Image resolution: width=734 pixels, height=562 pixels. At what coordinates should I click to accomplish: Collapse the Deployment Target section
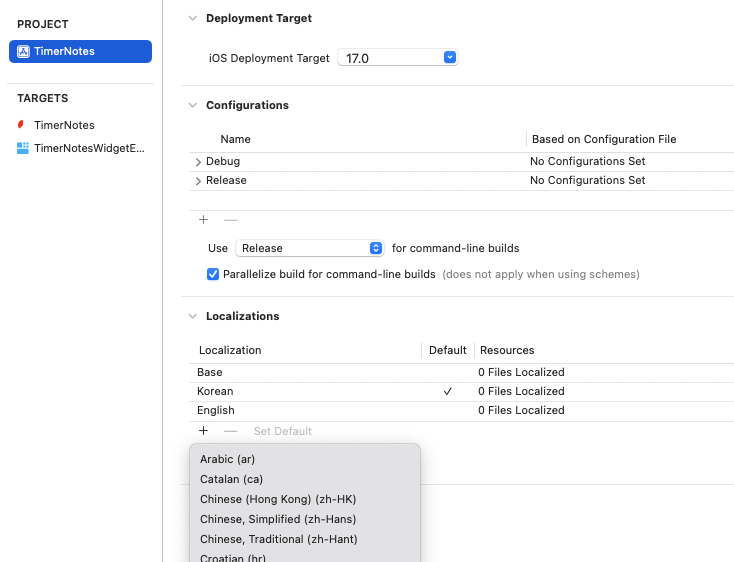(x=192, y=18)
